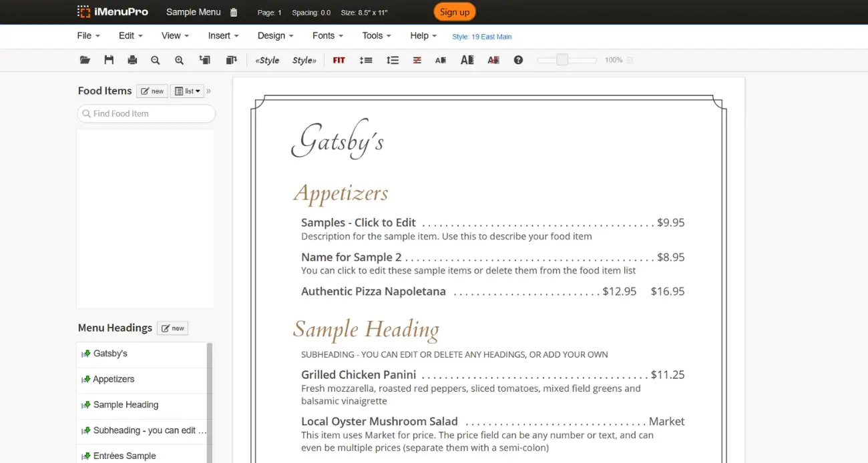
Task: Click the help question mark icon
Action: click(x=518, y=59)
